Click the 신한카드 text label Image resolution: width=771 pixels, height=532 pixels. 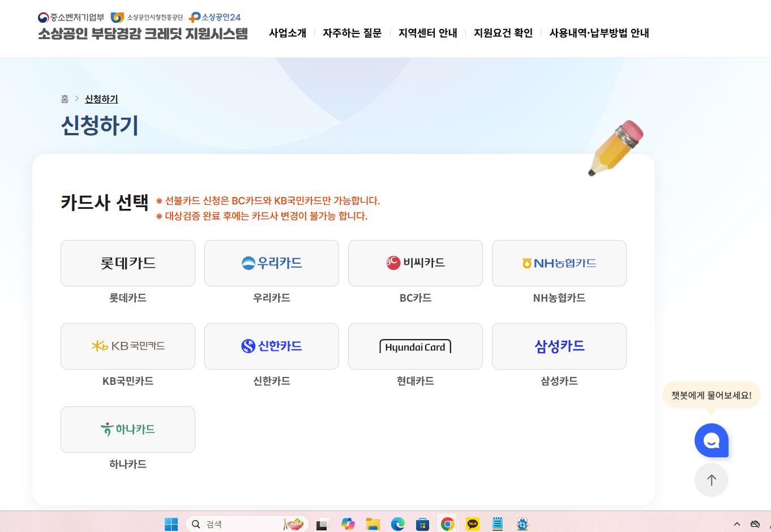tap(272, 381)
